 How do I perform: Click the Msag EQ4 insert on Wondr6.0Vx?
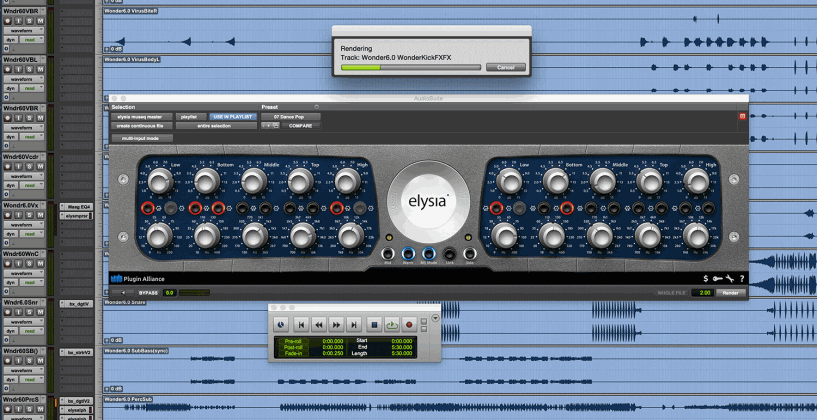[x=77, y=207]
